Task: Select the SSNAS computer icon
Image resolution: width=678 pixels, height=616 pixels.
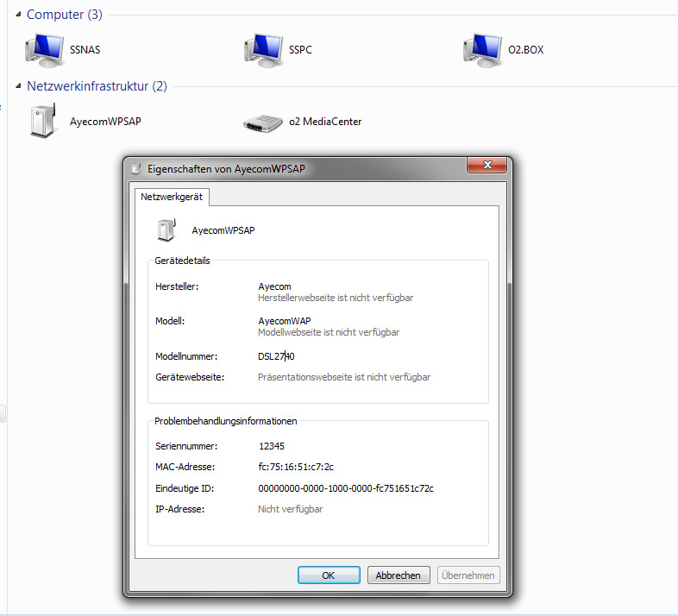Action: click(45, 50)
